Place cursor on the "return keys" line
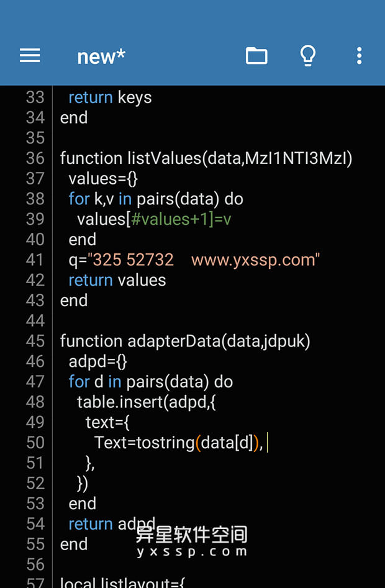Viewport: 385px width, 588px height. pos(110,97)
